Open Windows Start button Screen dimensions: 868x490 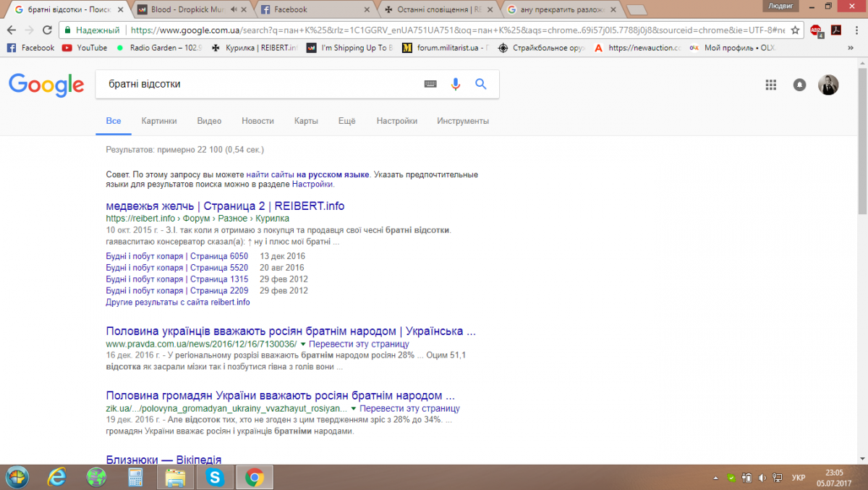tap(17, 477)
